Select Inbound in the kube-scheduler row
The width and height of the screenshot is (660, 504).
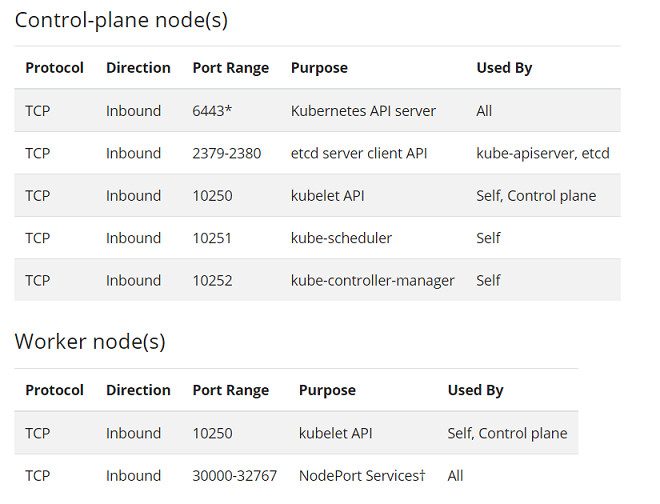coord(133,238)
